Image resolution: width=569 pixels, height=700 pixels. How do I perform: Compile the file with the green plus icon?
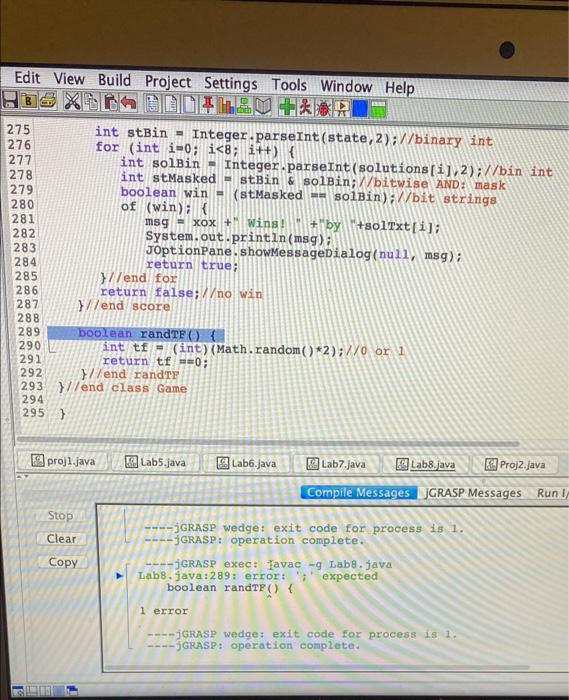(287, 107)
